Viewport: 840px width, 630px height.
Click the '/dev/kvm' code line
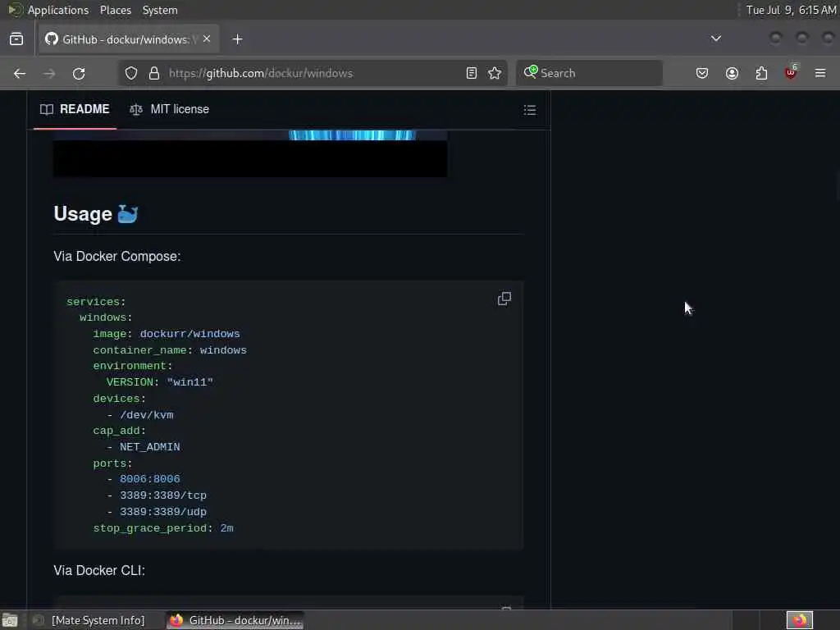coord(139,415)
